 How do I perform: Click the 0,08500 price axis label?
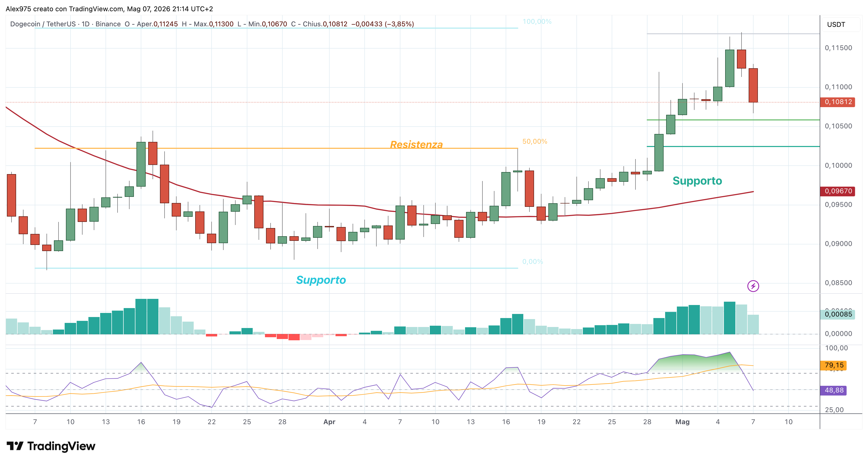(838, 283)
